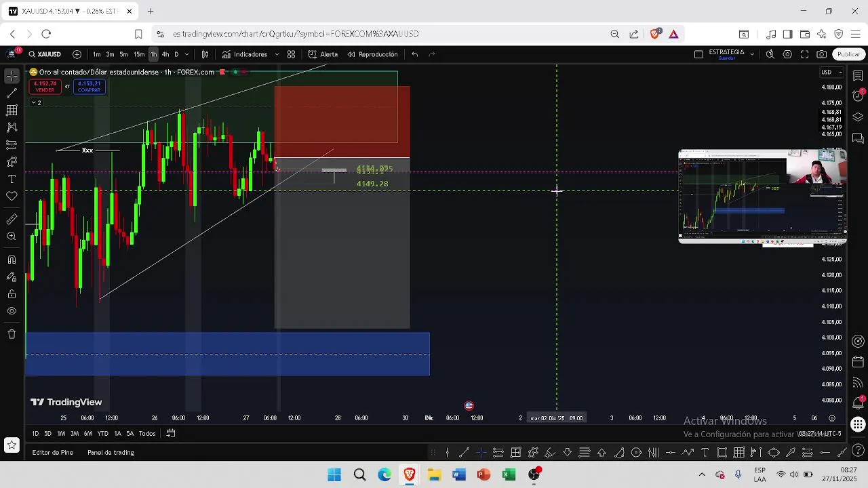Image resolution: width=868 pixels, height=488 pixels.
Task: Open the candlestick chart type selector
Action: pyautogui.click(x=205, y=54)
